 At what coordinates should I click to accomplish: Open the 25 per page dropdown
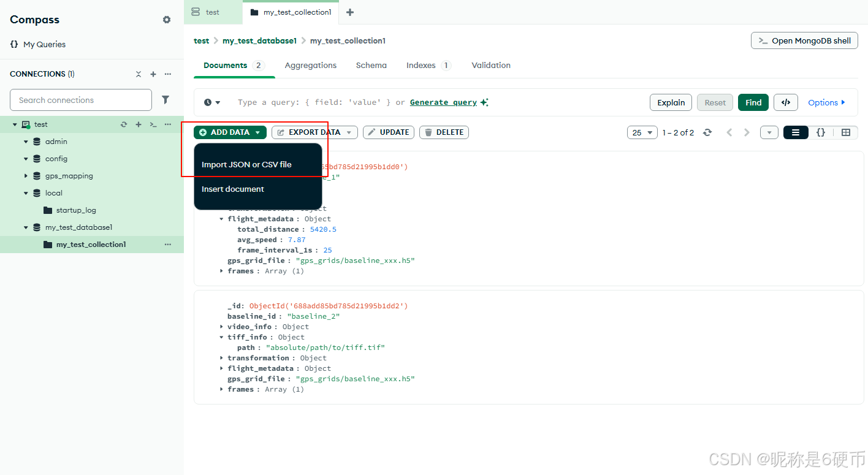[642, 132]
